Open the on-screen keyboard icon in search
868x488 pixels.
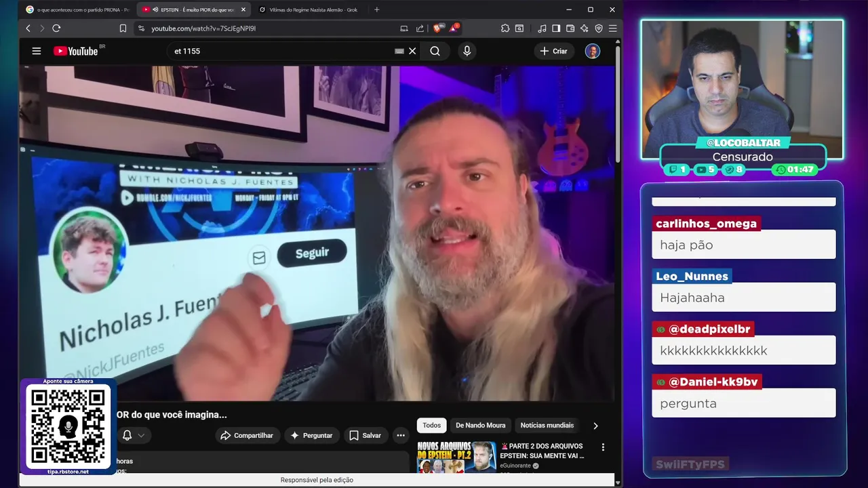(399, 51)
